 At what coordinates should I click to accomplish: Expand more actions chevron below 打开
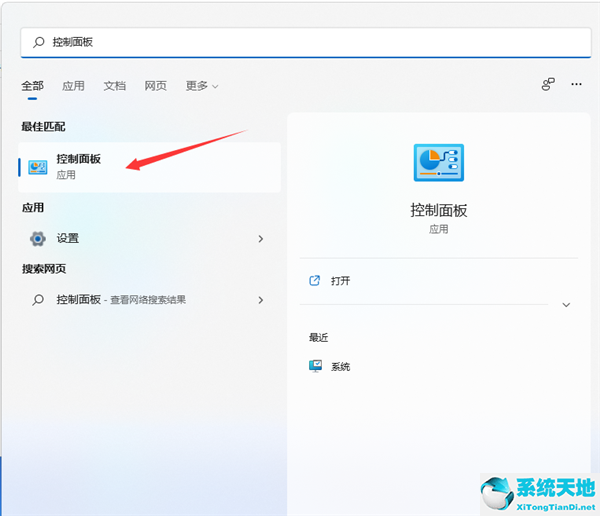[x=566, y=305]
